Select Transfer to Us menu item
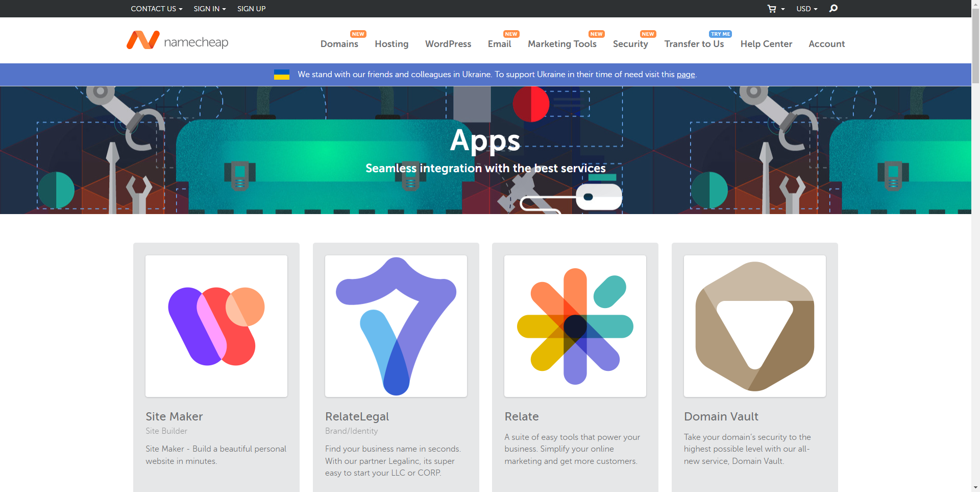Image resolution: width=980 pixels, height=492 pixels. click(x=694, y=44)
